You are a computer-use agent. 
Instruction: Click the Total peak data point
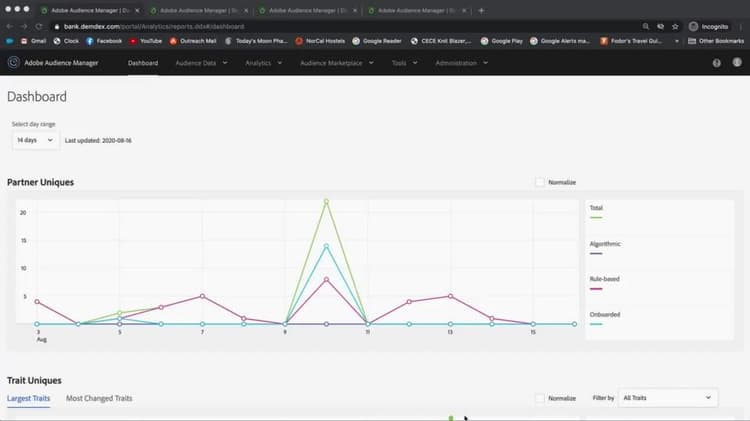point(326,202)
